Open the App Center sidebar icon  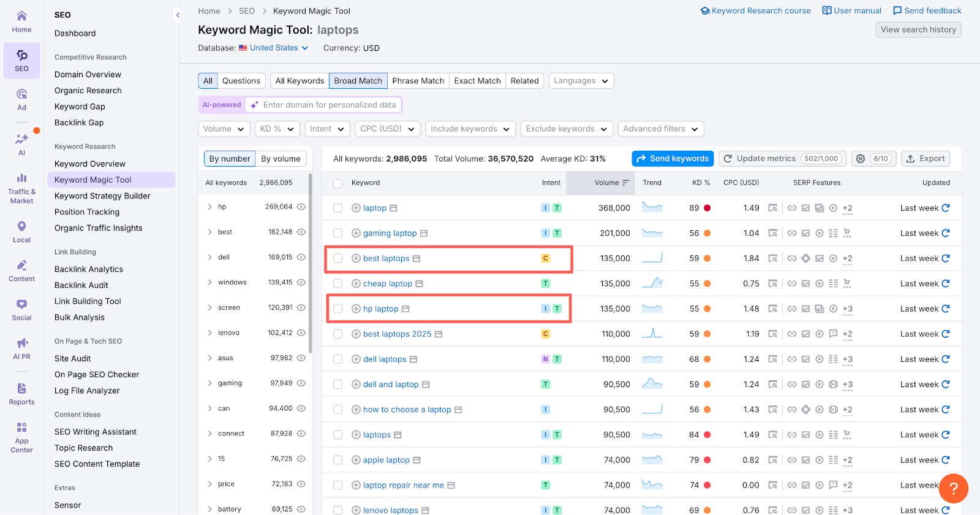pyautogui.click(x=21, y=437)
